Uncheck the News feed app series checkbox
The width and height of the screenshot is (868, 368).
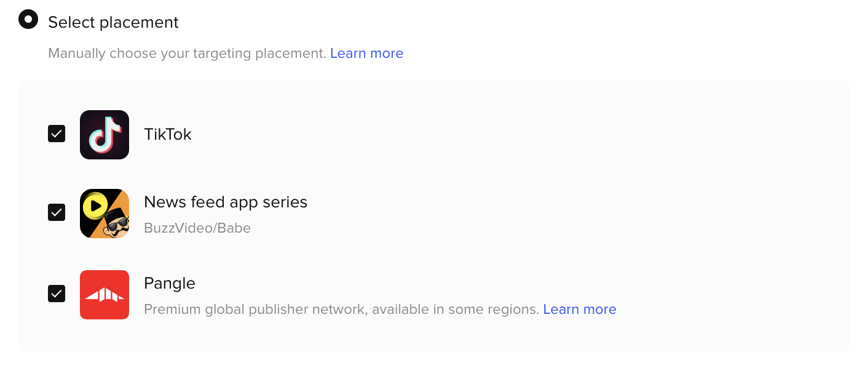tap(57, 212)
